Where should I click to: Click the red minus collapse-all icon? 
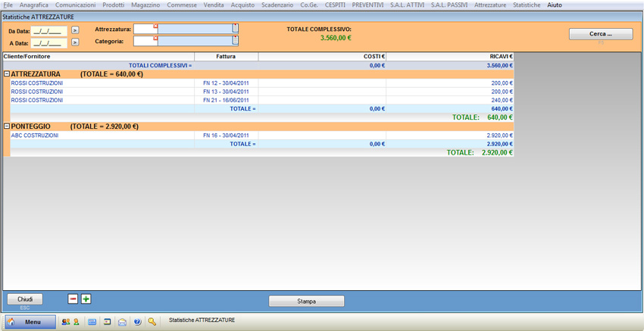[73, 299]
